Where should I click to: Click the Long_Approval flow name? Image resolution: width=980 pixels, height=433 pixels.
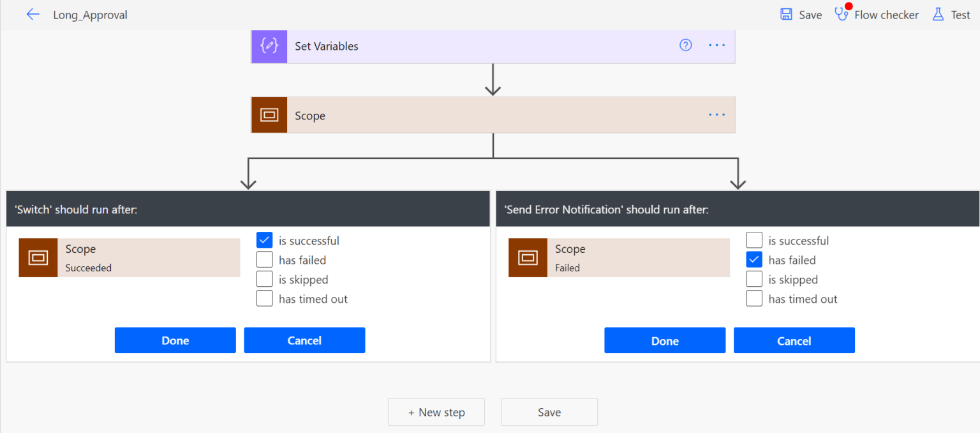(x=90, y=15)
